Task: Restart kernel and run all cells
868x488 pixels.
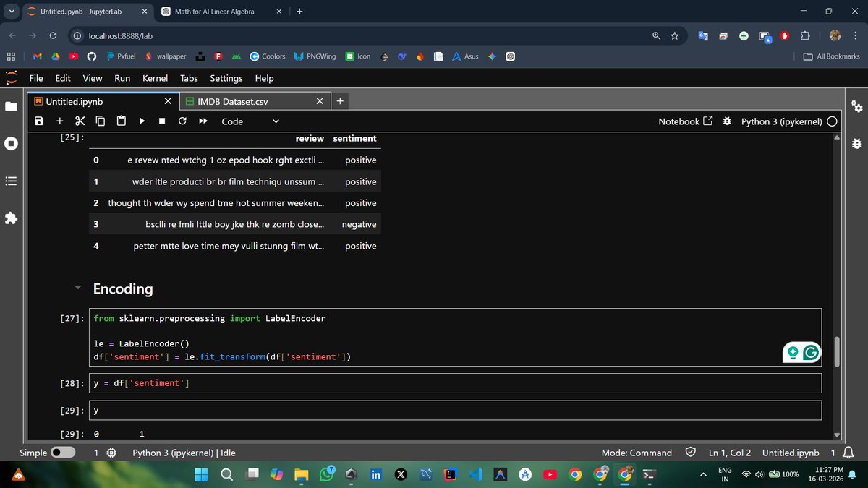Action: 203,121
